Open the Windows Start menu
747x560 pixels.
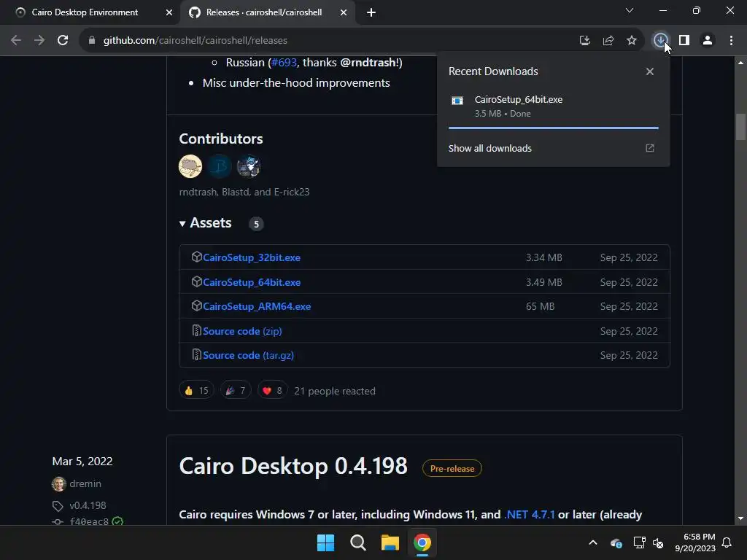(326, 542)
